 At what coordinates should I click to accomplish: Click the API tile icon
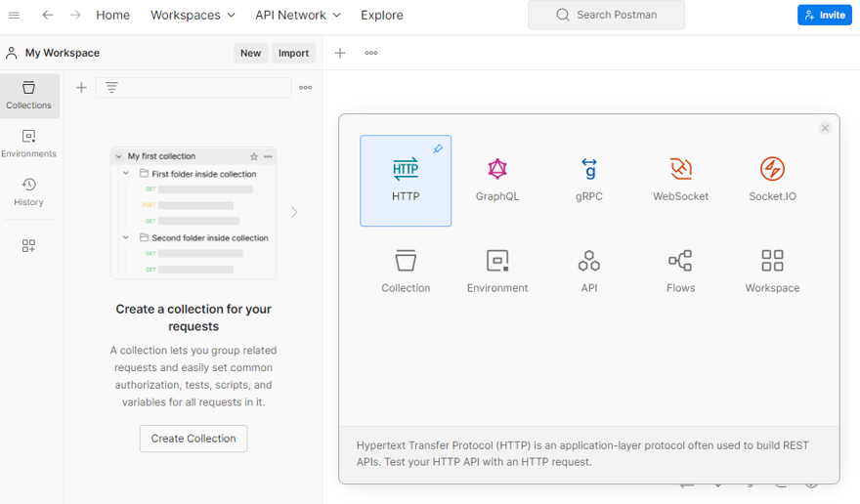588,261
